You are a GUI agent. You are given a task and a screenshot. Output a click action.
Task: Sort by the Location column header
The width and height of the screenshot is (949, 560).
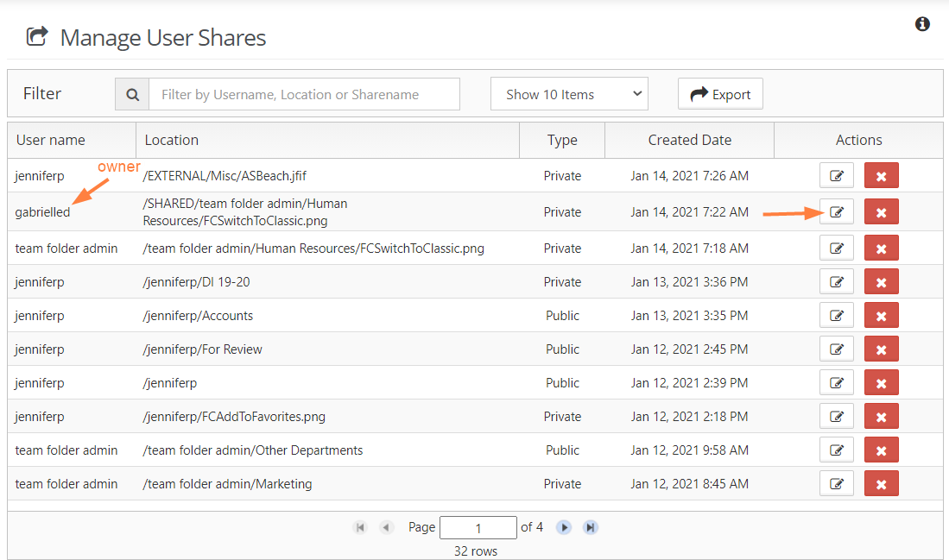click(x=172, y=140)
